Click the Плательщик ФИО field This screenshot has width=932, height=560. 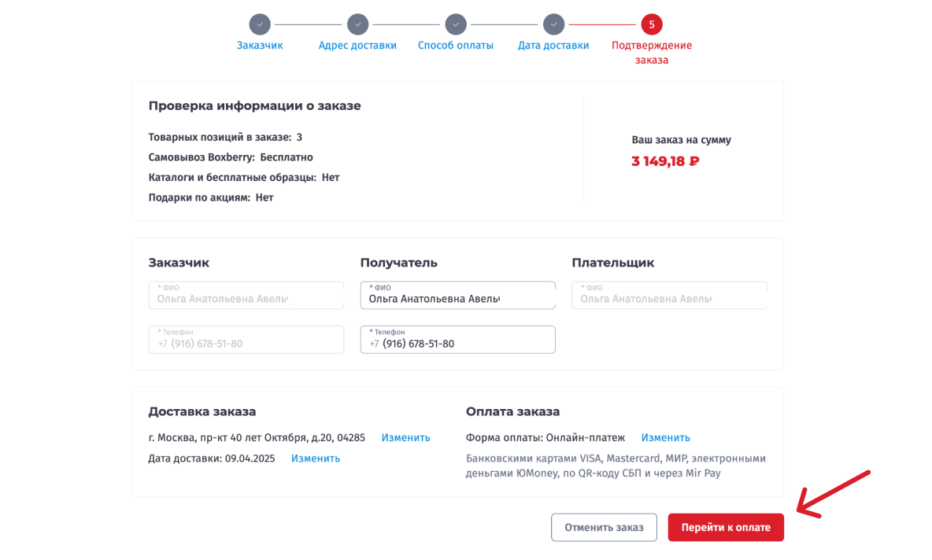coord(669,296)
